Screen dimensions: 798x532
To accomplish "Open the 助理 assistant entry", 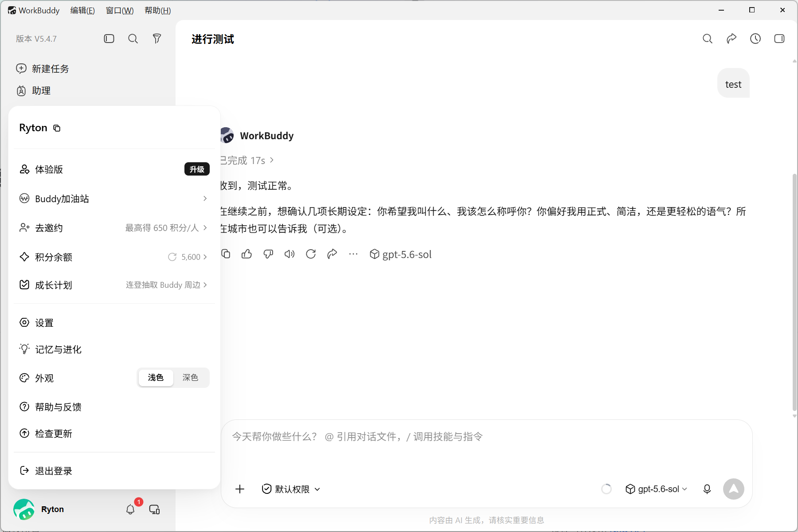I will tap(34, 91).
